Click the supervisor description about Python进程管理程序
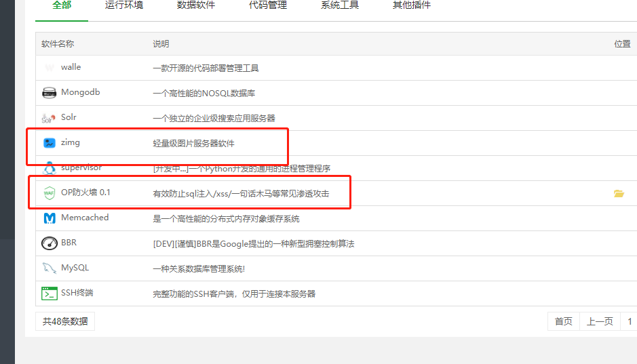Viewport: 637px width, 364px height. 242,169
